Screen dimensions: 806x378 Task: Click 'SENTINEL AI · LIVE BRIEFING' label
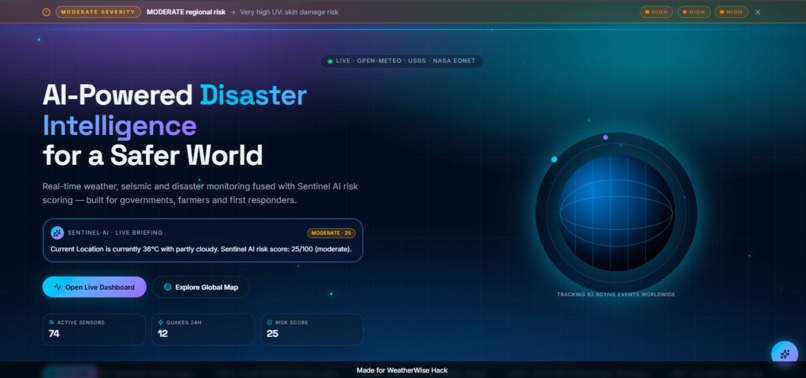coord(115,232)
